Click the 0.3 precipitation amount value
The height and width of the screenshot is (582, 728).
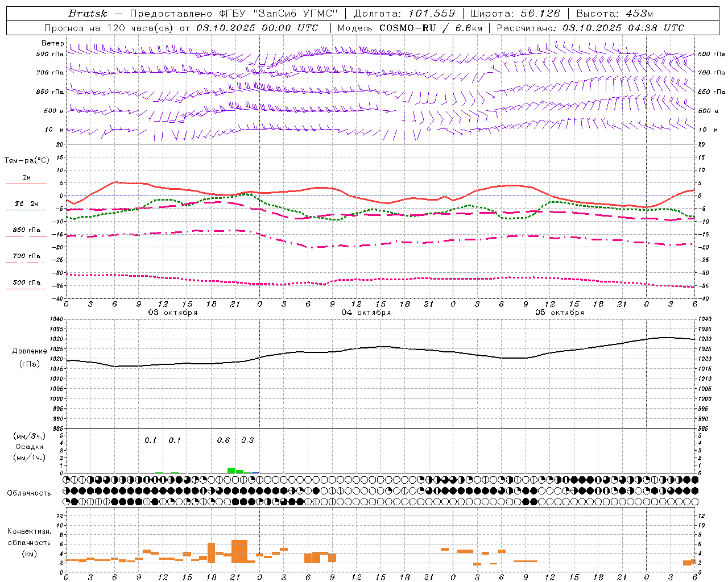click(247, 440)
